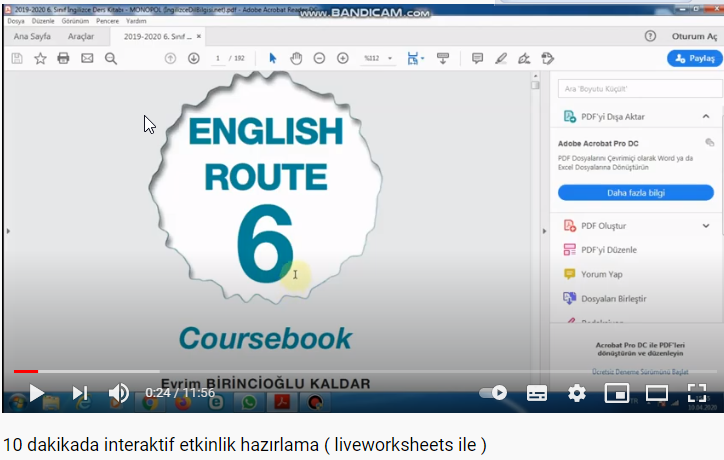724x460 pixels.
Task: Toggle the autoplay switch
Action: (493, 393)
